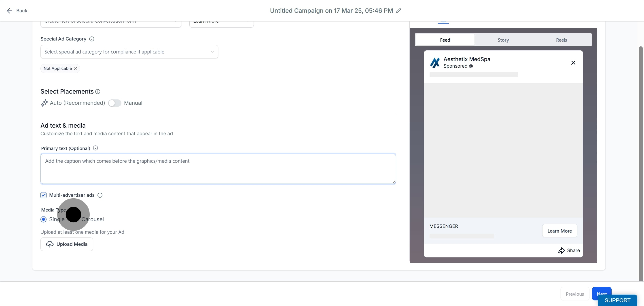This screenshot has width=644, height=306.
Task: Show Multi-advertiser ads info icon
Action: click(100, 195)
